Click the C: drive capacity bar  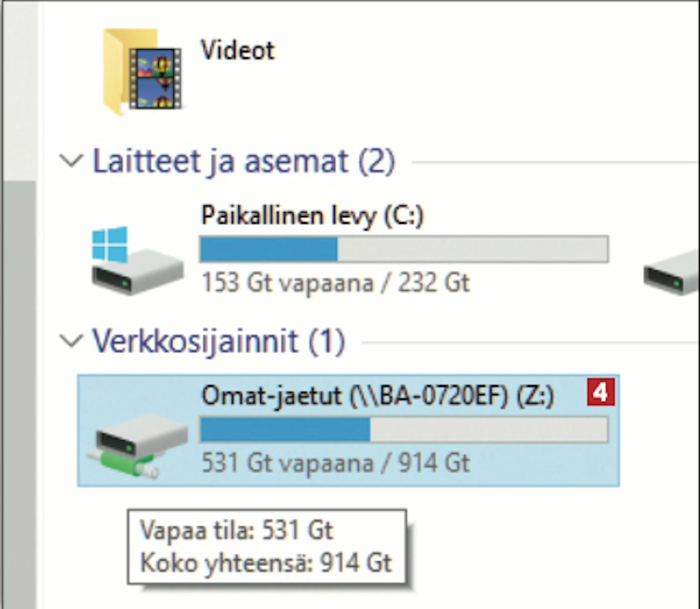tap(404, 249)
